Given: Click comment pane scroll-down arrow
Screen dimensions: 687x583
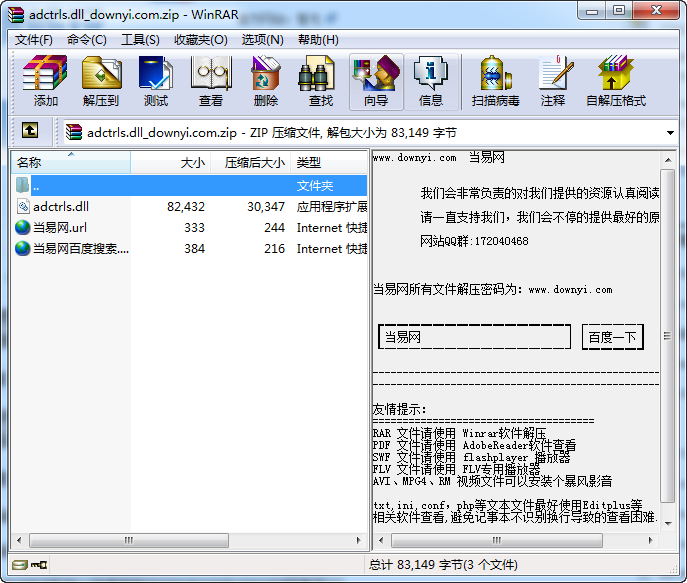Looking at the screenshot, I should pos(668,523).
